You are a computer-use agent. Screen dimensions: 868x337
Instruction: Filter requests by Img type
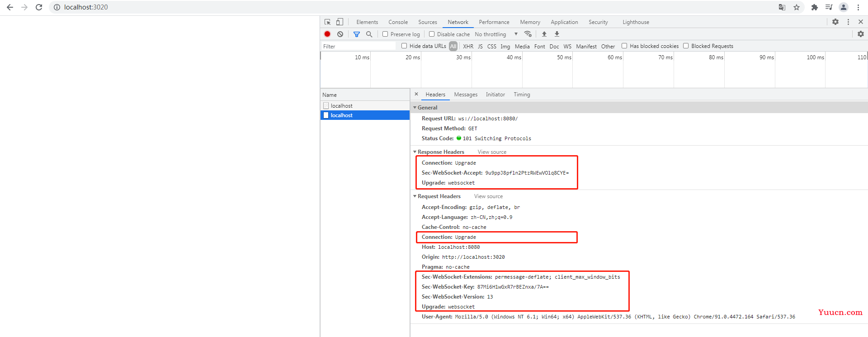click(505, 46)
